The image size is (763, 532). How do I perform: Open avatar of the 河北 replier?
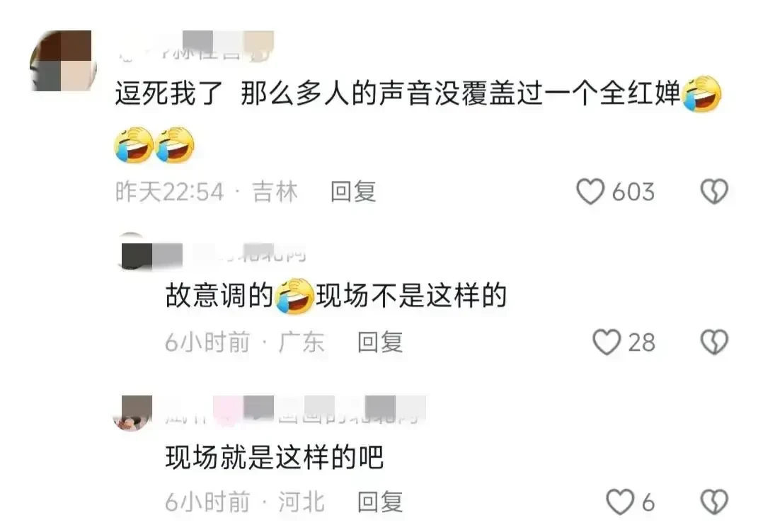[132, 413]
